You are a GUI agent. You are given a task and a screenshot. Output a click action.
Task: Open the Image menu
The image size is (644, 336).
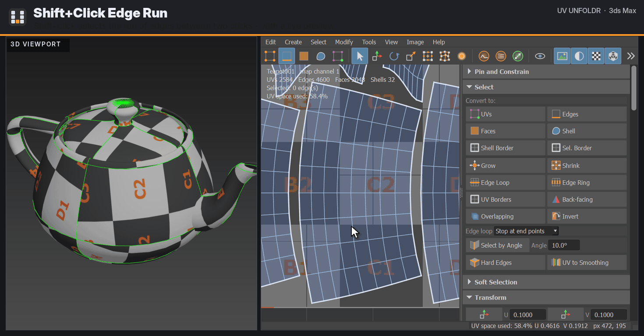[x=415, y=42]
